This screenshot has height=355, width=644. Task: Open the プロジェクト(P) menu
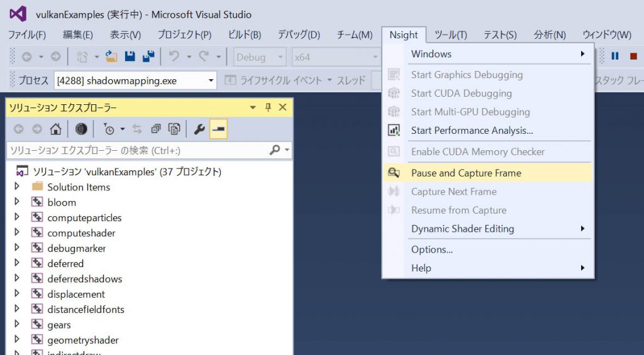[184, 35]
